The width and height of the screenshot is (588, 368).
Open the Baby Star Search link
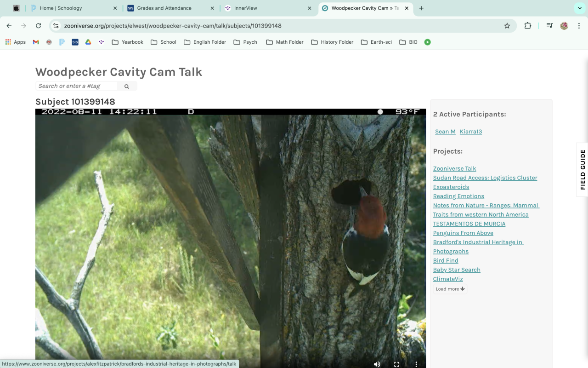tap(457, 270)
